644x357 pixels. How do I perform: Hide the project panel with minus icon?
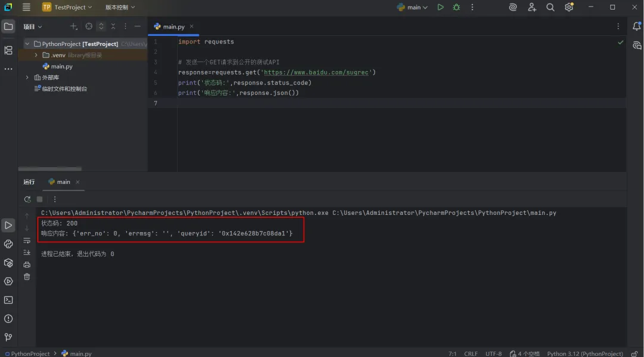[x=138, y=26]
